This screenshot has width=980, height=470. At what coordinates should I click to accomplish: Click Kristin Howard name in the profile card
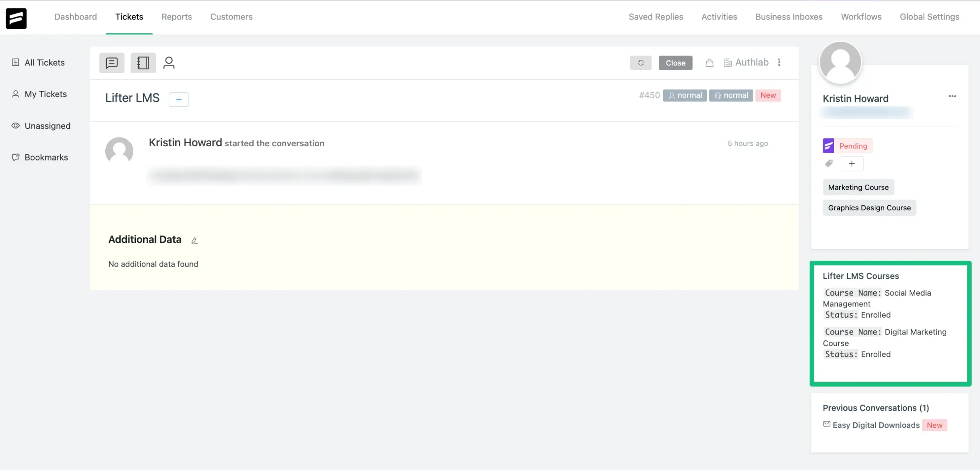pos(856,98)
